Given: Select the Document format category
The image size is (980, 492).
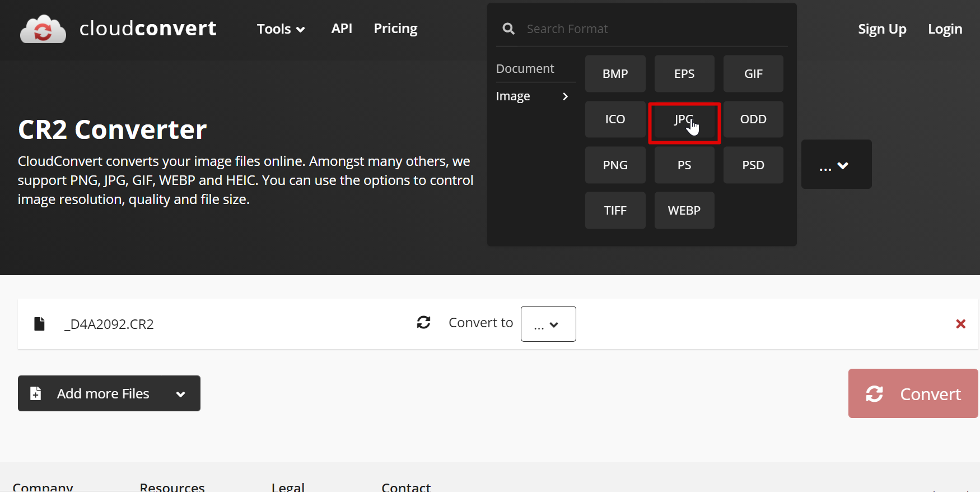Looking at the screenshot, I should (525, 68).
